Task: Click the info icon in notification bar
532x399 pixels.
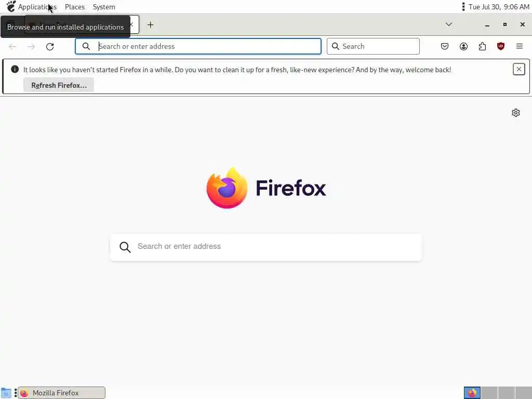Action: (x=15, y=69)
